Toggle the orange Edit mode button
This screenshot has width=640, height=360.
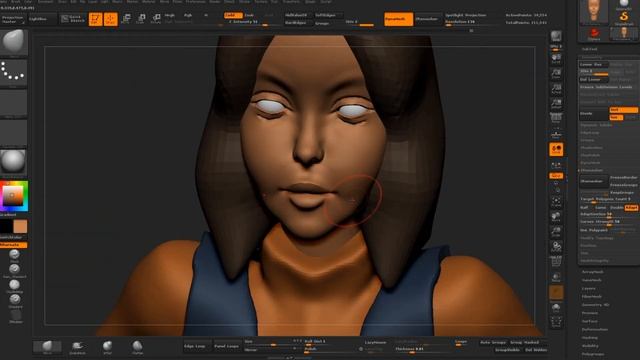(x=96, y=19)
